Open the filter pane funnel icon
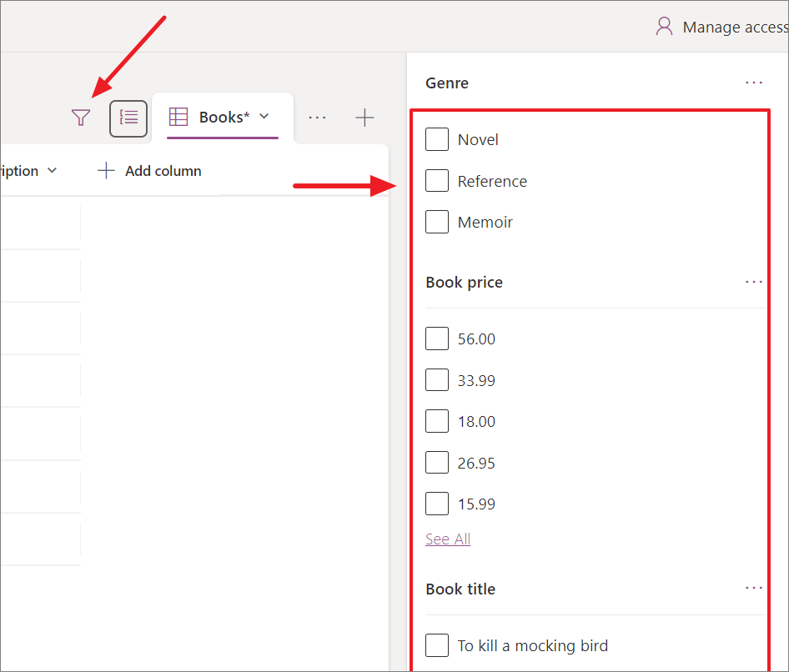Screen dimensions: 789x672 tap(81, 118)
